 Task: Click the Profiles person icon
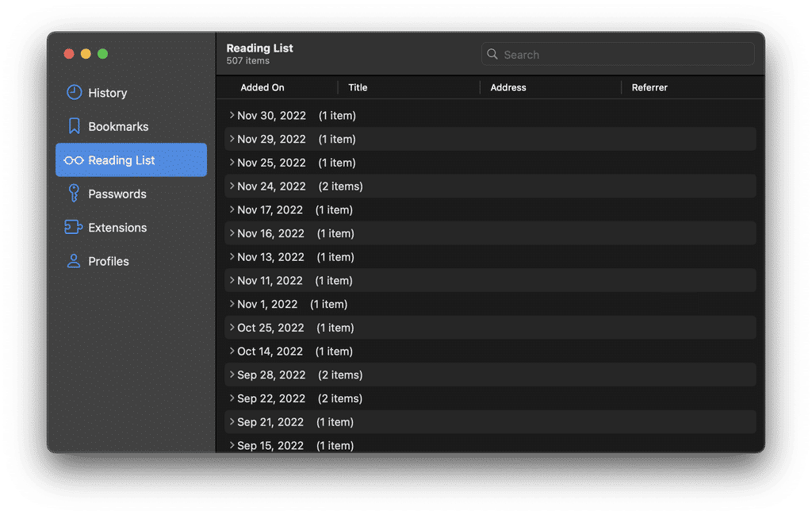[x=73, y=260]
